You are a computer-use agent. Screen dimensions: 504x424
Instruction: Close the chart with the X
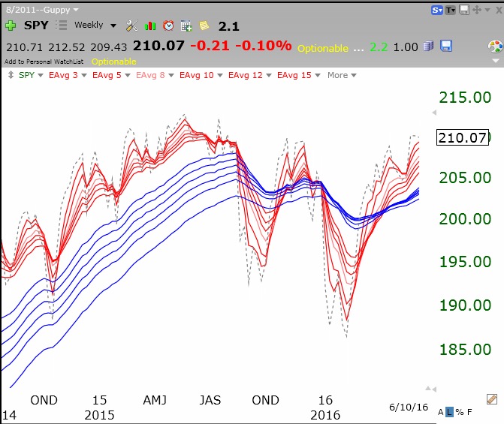pos(499,11)
